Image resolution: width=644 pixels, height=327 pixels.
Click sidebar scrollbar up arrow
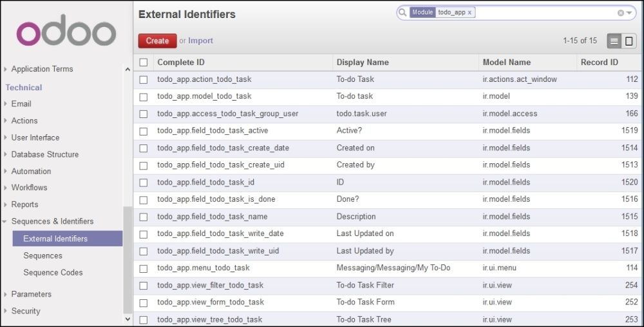tap(128, 70)
